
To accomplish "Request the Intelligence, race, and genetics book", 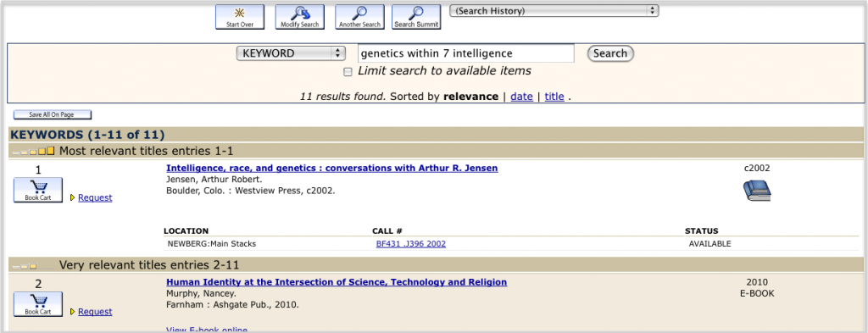I will [95, 197].
